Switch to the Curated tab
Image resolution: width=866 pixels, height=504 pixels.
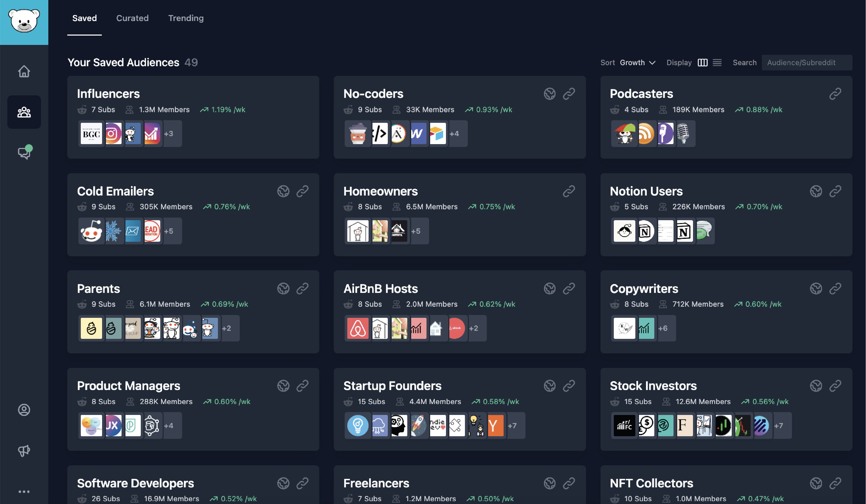pyautogui.click(x=132, y=18)
